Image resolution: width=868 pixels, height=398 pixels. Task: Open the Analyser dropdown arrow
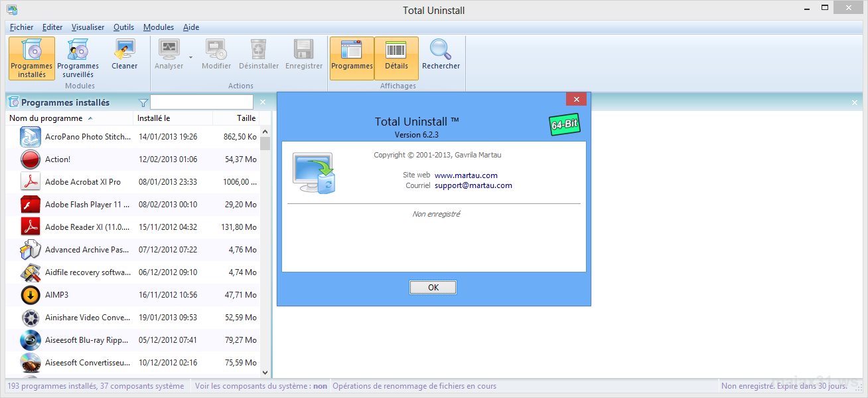pyautogui.click(x=190, y=57)
